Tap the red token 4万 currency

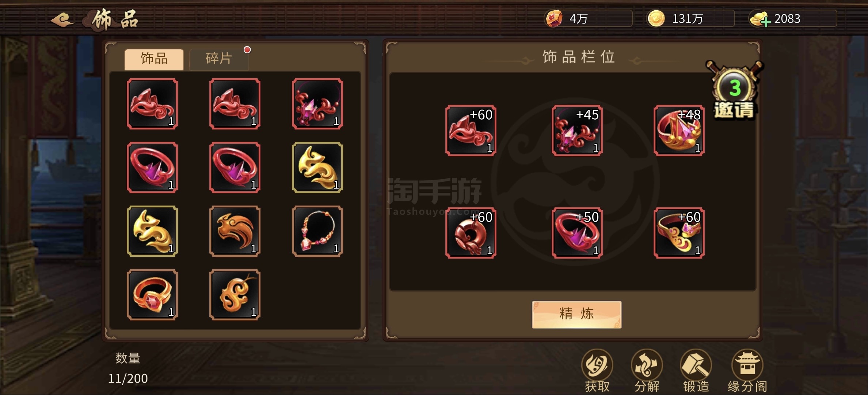click(x=588, y=18)
